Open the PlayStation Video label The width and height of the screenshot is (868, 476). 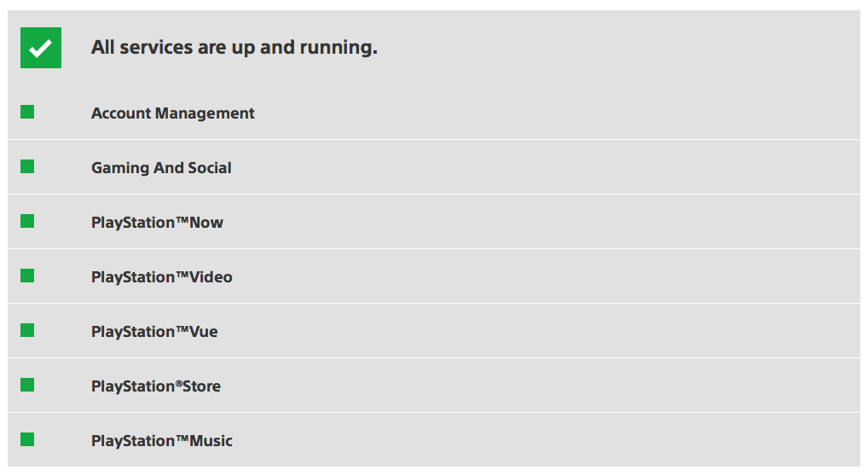[162, 277]
